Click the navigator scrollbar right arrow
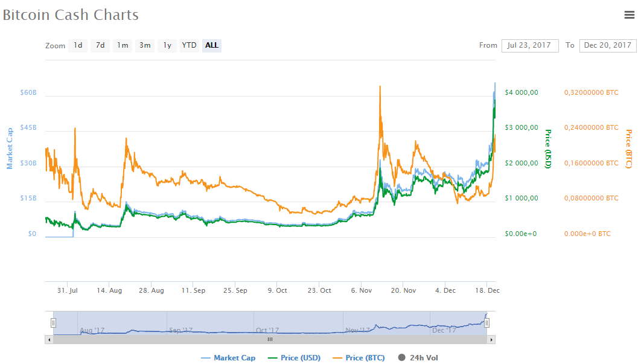644x364 pixels. [491, 340]
